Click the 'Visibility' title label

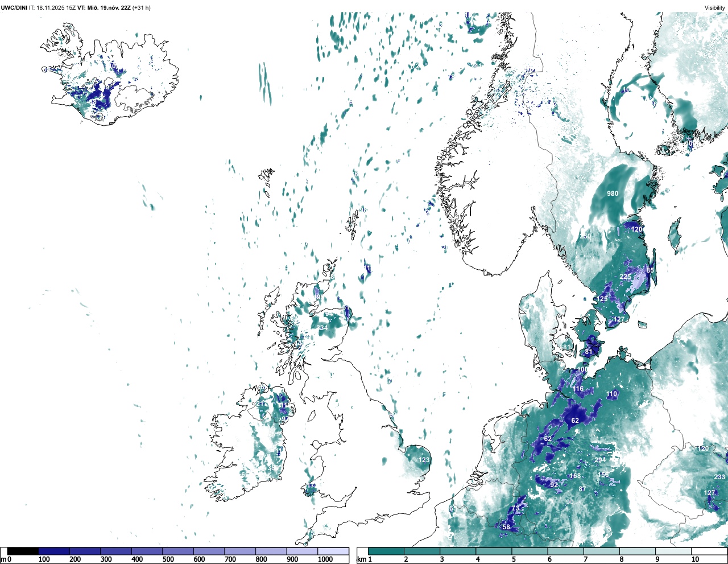click(715, 8)
